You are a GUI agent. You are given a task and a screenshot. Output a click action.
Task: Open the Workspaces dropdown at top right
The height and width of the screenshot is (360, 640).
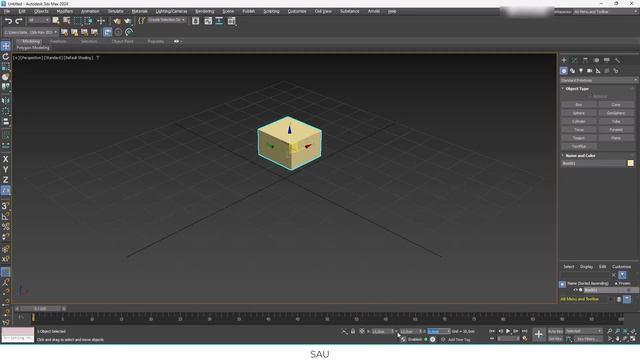605,11
